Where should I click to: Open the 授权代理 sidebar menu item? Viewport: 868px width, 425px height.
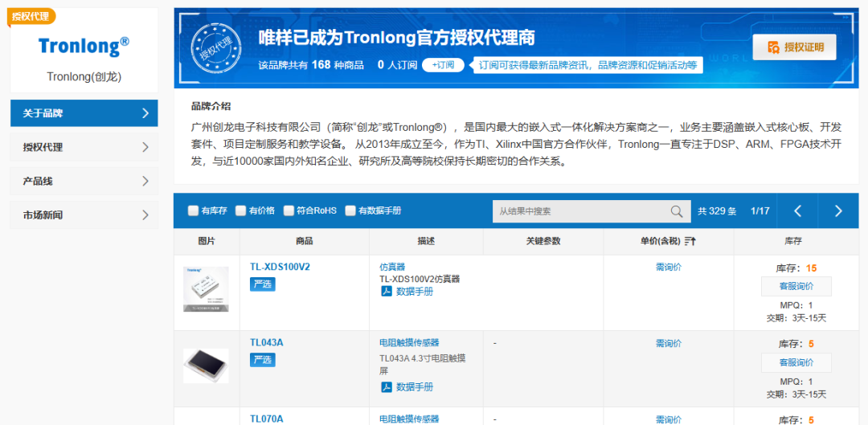pyautogui.click(x=84, y=147)
